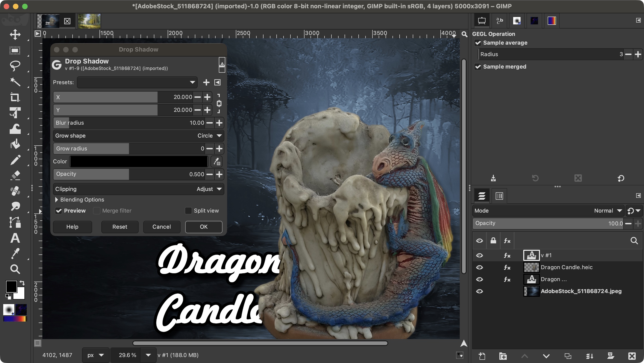
Task: Open Clipping Adjust dropdown
Action: coord(138,189)
